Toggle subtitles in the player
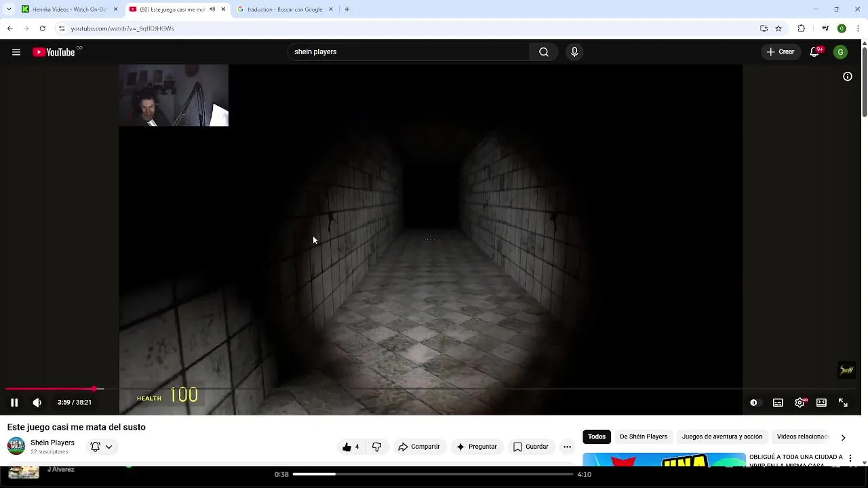The image size is (868, 488). pos(778,403)
